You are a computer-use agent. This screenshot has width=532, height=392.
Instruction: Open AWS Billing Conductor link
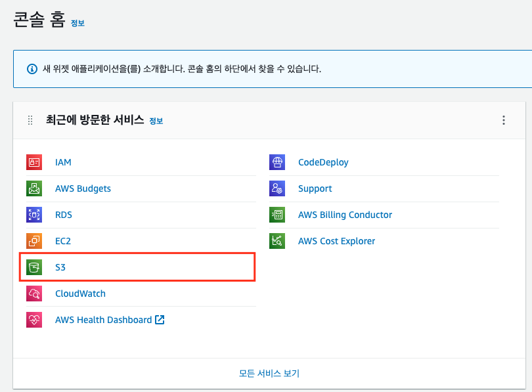coord(345,215)
